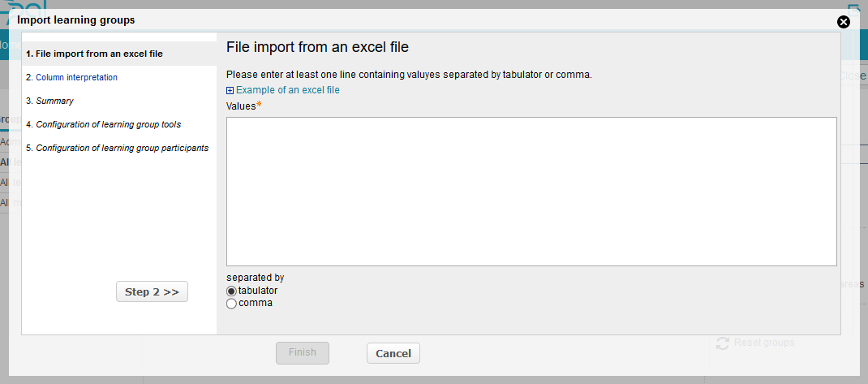Expand the plus icon beside Example of an excel file
Screen dimensions: 868x384
coord(230,91)
